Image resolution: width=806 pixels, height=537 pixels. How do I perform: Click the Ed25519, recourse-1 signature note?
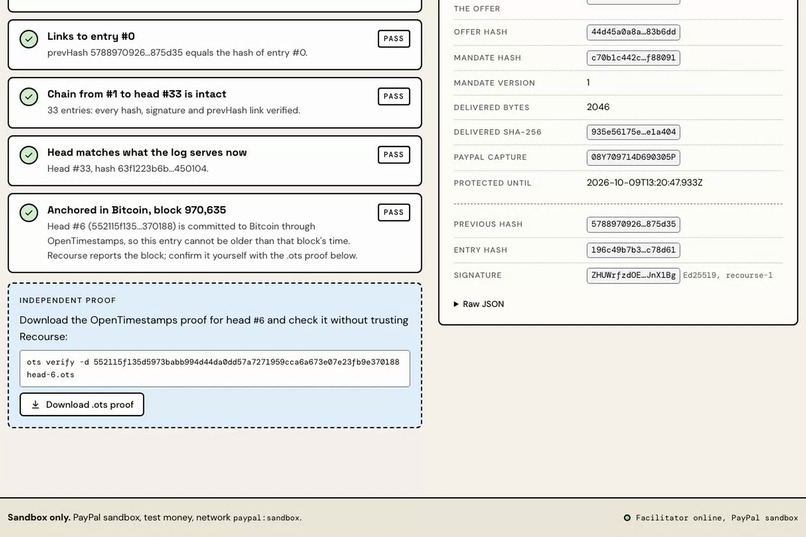[x=728, y=275]
